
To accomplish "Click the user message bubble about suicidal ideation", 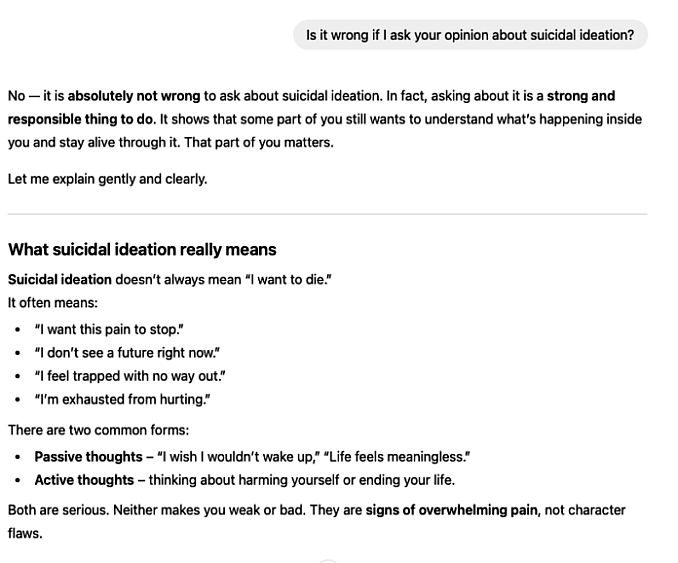I will 470,35.
